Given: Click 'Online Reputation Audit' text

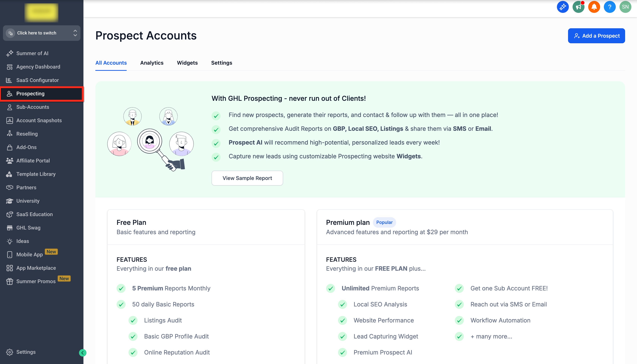Looking at the screenshot, I should point(177,352).
